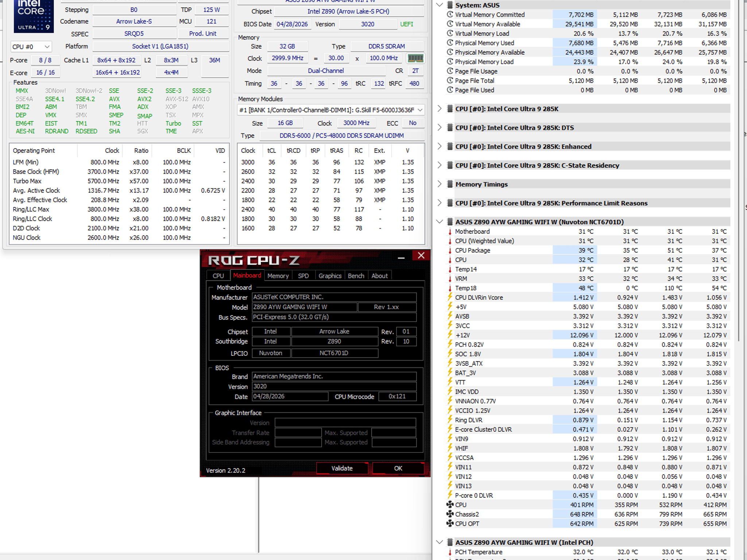Open the About tab in CPU-Z
747x560 pixels.
[379, 276]
